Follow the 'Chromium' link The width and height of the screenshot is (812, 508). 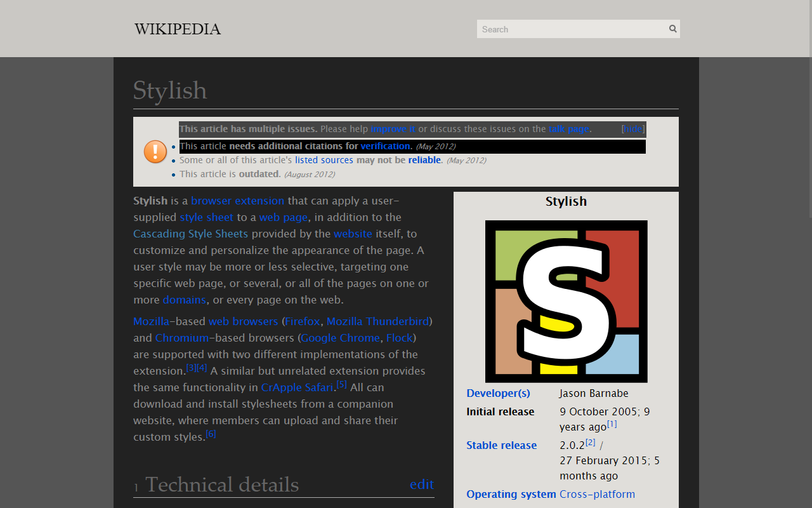click(182, 338)
